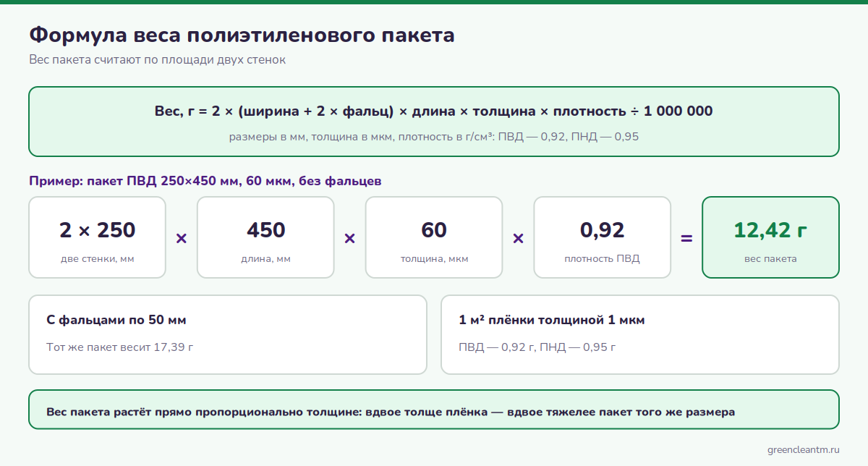Click the weight formula line 'Вес, г = 2 ×…'
The width and height of the screenshot is (868, 466).
(x=434, y=111)
